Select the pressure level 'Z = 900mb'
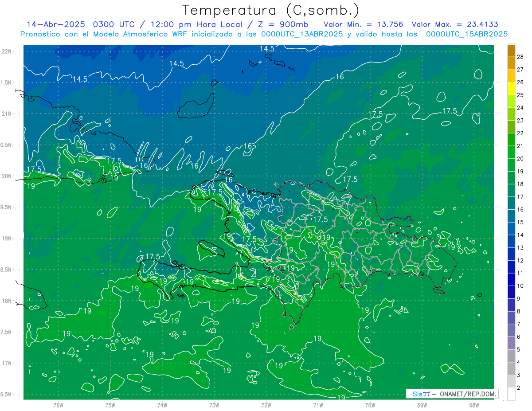Image resolution: width=532 pixels, height=411 pixels. 284,24
